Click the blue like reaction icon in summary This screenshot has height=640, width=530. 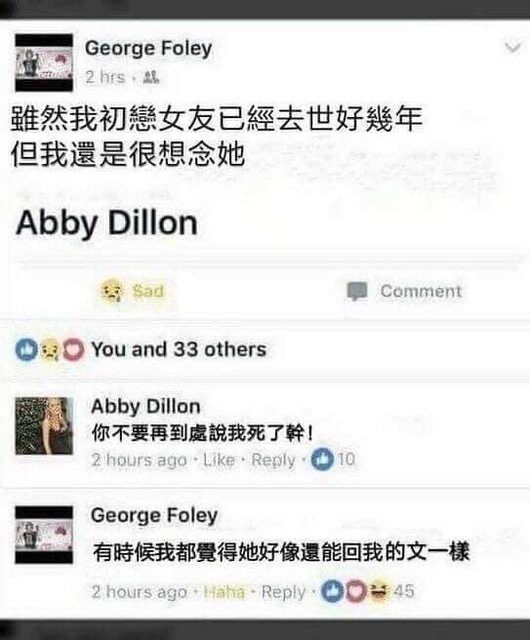coord(27,350)
